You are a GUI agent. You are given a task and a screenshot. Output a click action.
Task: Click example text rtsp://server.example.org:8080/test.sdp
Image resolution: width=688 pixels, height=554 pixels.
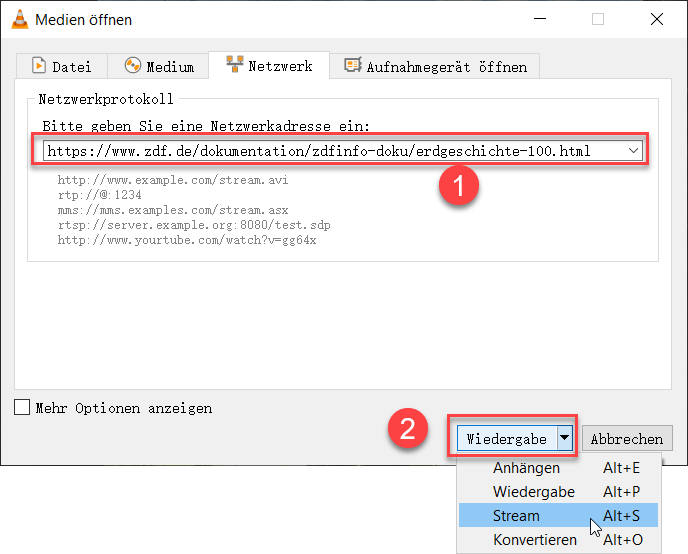(194, 225)
